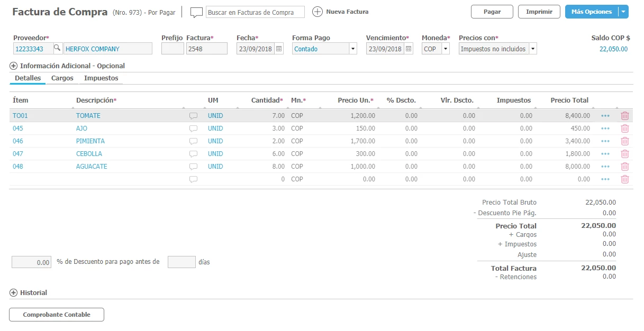Open the Forma Pago dropdown
This screenshot has height=331, width=644.
(x=353, y=49)
